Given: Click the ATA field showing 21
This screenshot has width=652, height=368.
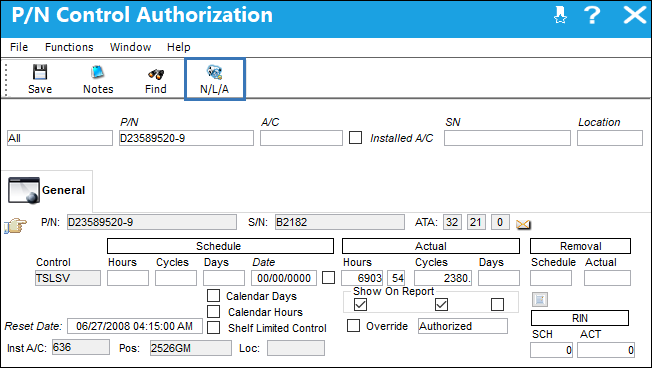Looking at the screenshot, I should (x=476, y=222).
